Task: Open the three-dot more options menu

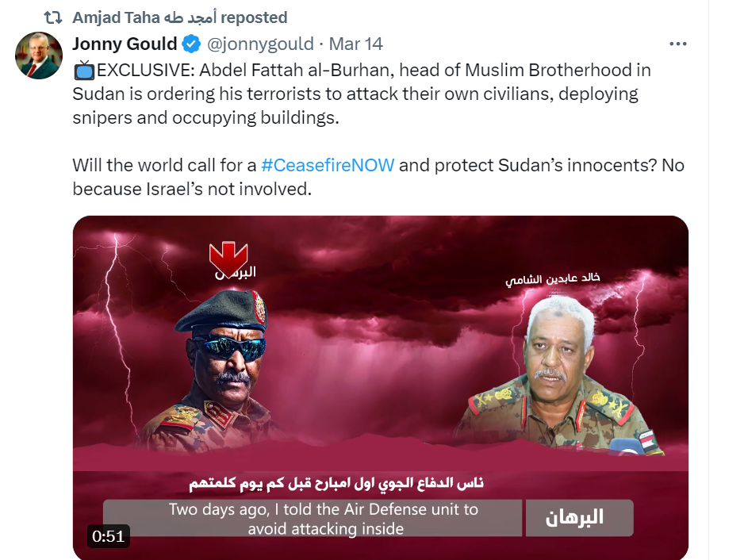Action: tap(677, 44)
